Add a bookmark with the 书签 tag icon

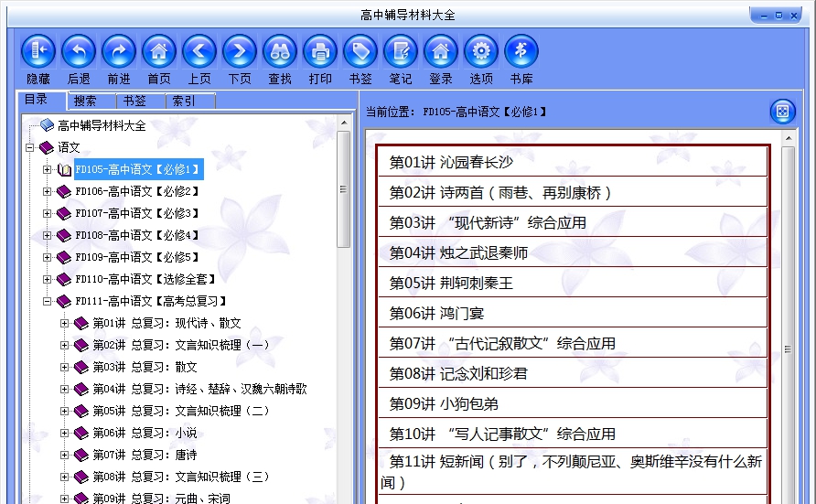[x=360, y=51]
